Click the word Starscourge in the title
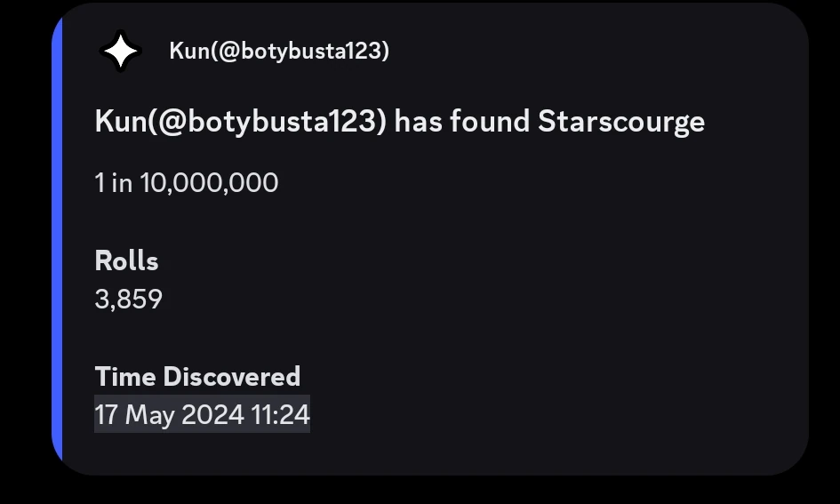The image size is (840, 504). (620, 121)
